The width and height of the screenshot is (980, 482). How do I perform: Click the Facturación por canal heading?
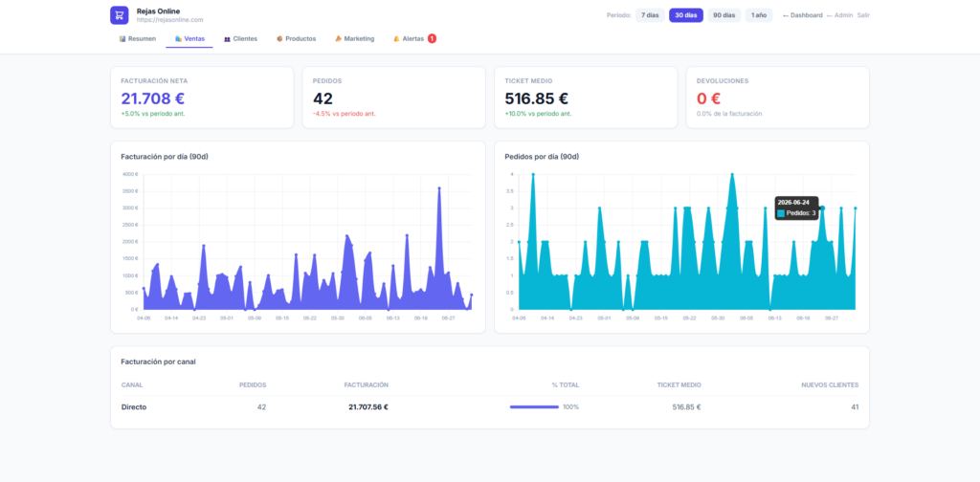click(158, 361)
